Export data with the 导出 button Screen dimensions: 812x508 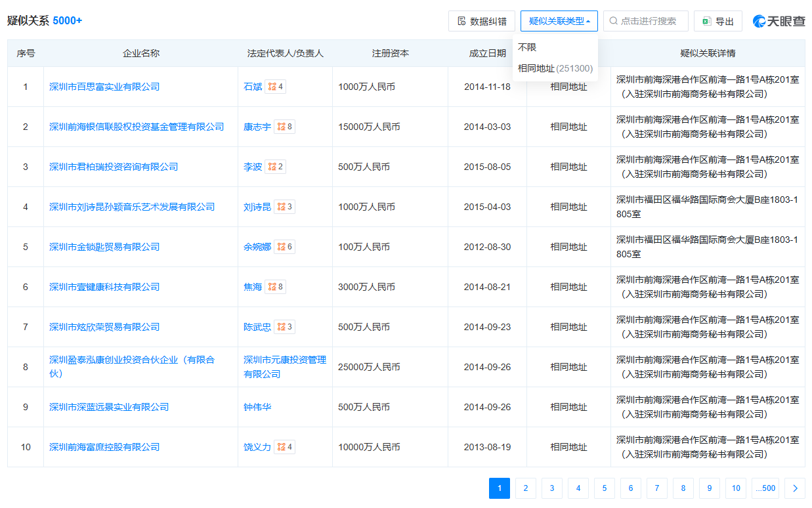coord(717,21)
